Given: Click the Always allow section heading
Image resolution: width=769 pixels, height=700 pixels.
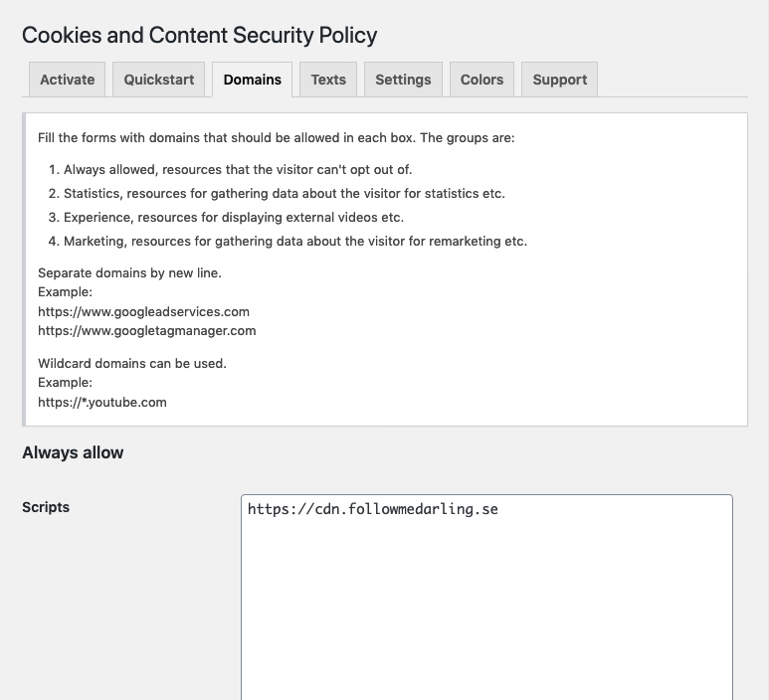Looking at the screenshot, I should coord(73,452).
